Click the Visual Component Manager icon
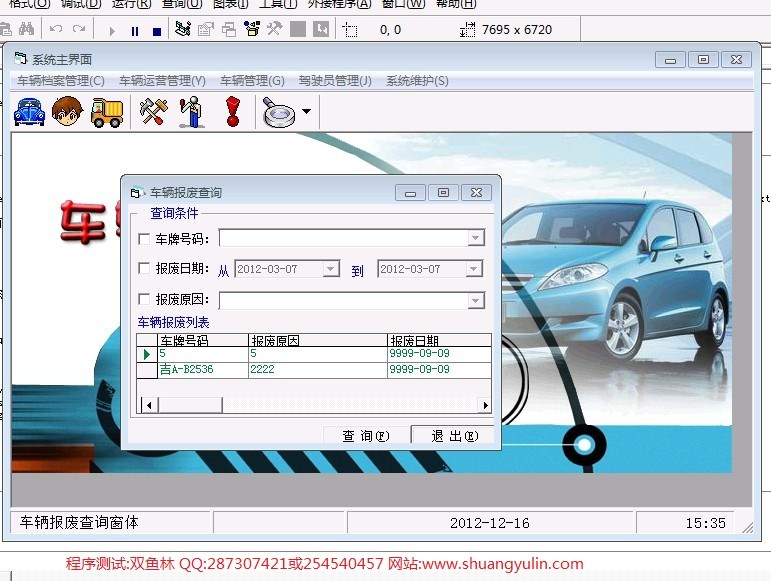This screenshot has width=771, height=581. coord(321,29)
